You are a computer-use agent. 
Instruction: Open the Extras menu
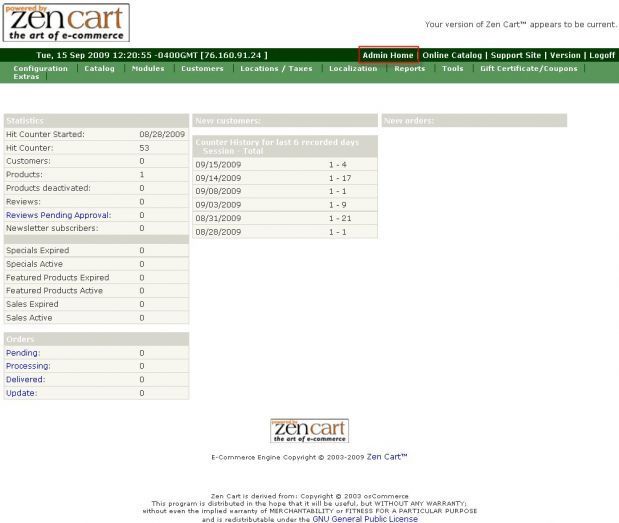tap(26, 77)
